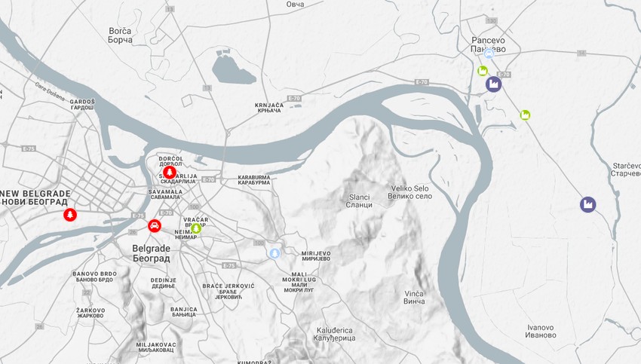Click the Vinča place label
The height and width of the screenshot is (364, 641).
[x=414, y=298]
